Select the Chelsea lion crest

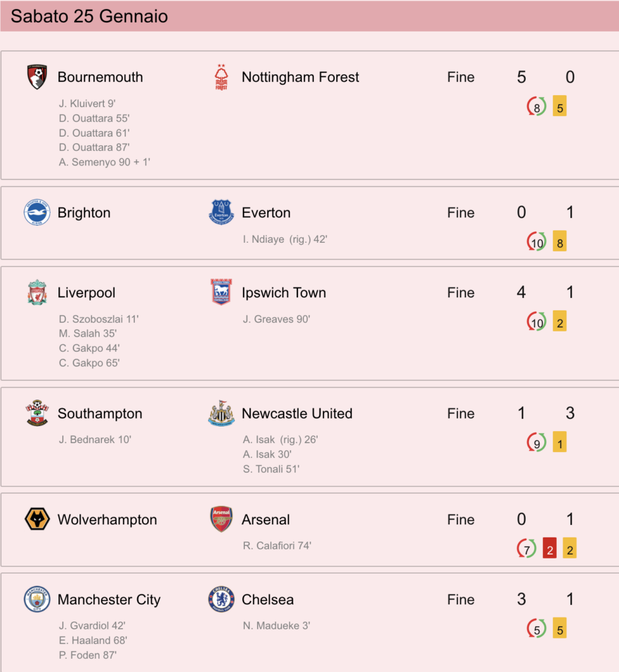coord(221,599)
